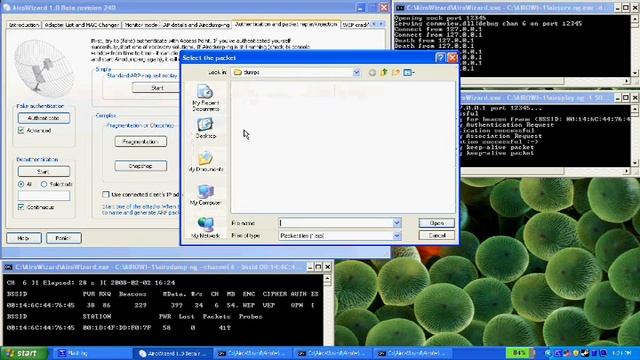Enable Use connected client's IP checkbox
The height and width of the screenshot is (360, 640).
click(x=106, y=194)
